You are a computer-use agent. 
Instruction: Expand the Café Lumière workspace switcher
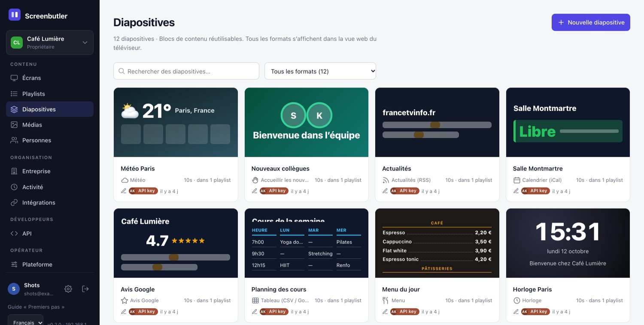tap(50, 43)
